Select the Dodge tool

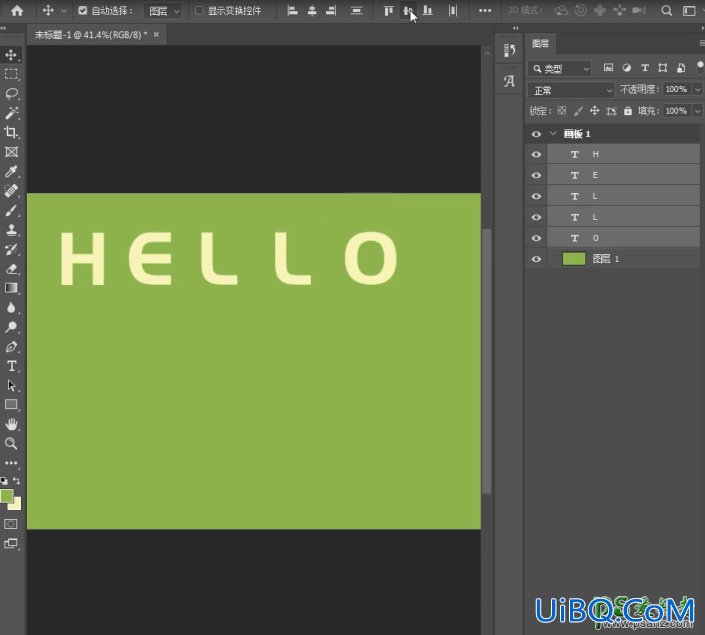(x=11, y=327)
